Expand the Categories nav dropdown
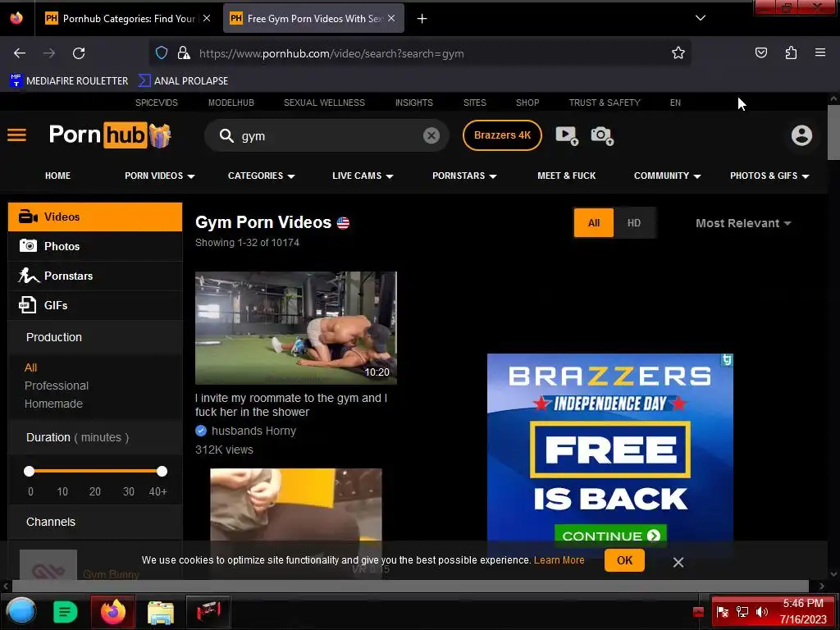This screenshot has height=630, width=840. 261,176
